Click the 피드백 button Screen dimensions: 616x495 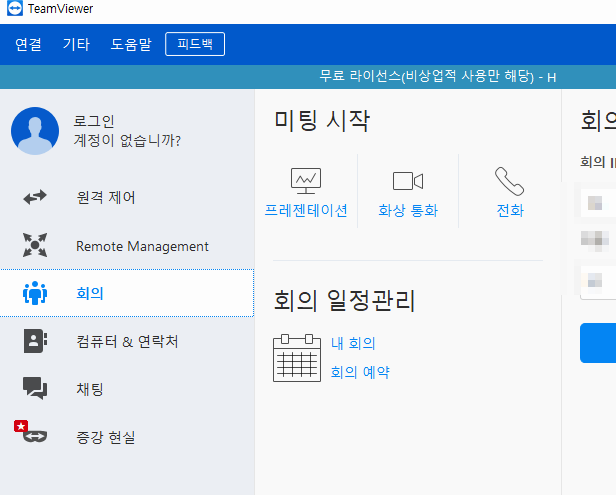(195, 44)
